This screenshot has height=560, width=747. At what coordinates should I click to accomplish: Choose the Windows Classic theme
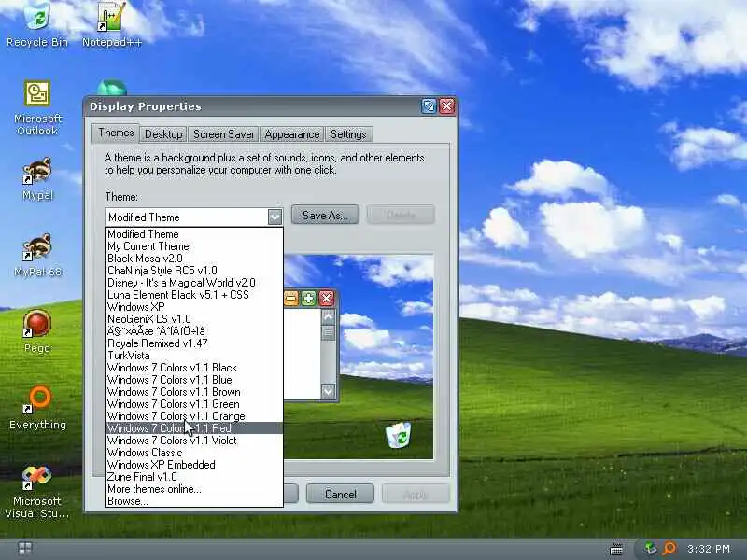pyautogui.click(x=194, y=453)
